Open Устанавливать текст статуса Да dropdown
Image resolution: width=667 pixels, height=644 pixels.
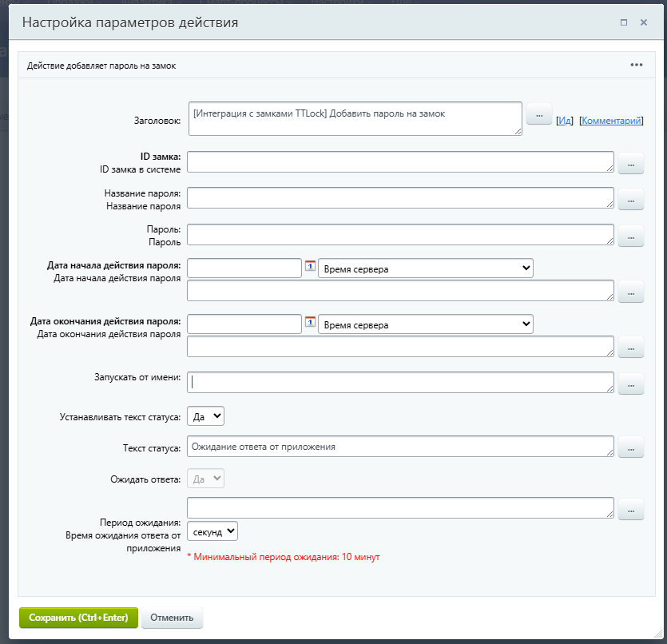206,416
